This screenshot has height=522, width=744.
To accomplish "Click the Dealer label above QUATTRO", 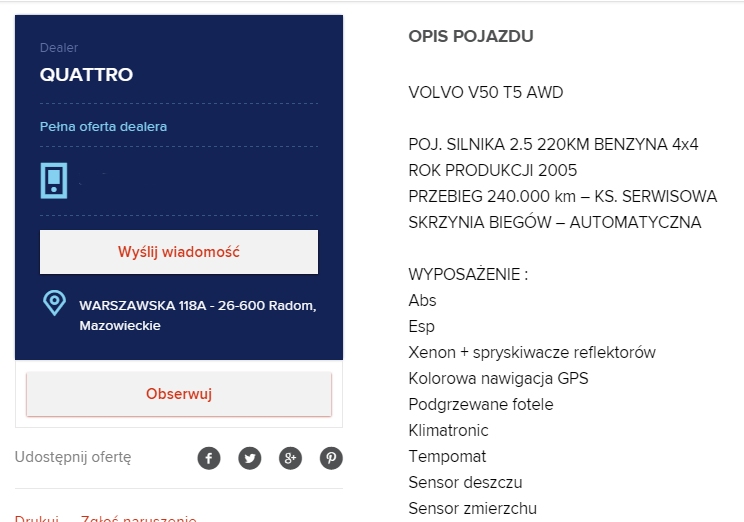I will click(59, 47).
